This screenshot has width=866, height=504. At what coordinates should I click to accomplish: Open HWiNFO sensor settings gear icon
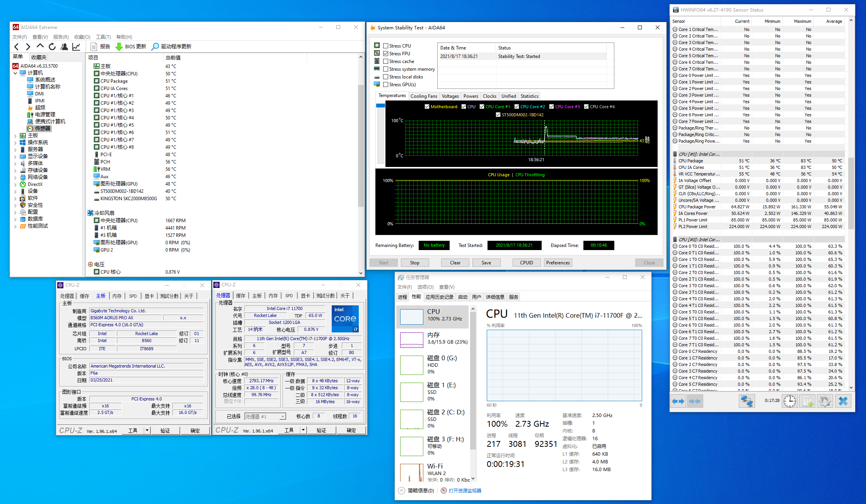tap(825, 401)
